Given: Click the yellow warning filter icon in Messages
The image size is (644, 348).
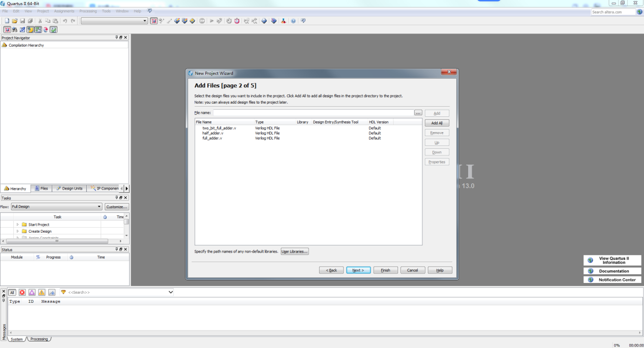Looking at the screenshot, I should pos(42,292).
